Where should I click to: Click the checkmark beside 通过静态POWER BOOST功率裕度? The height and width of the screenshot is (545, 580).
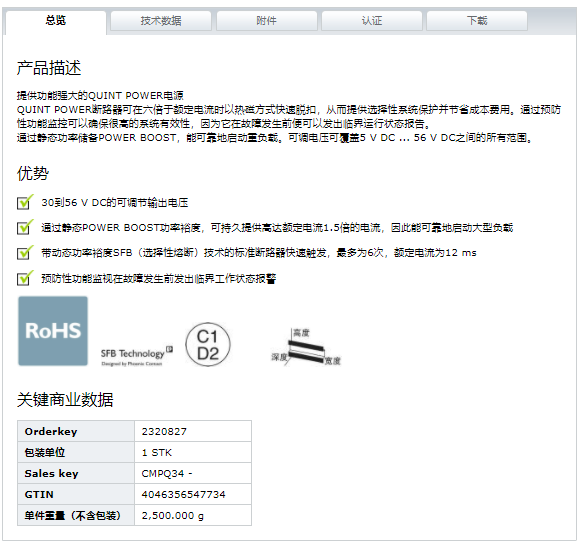coord(25,227)
